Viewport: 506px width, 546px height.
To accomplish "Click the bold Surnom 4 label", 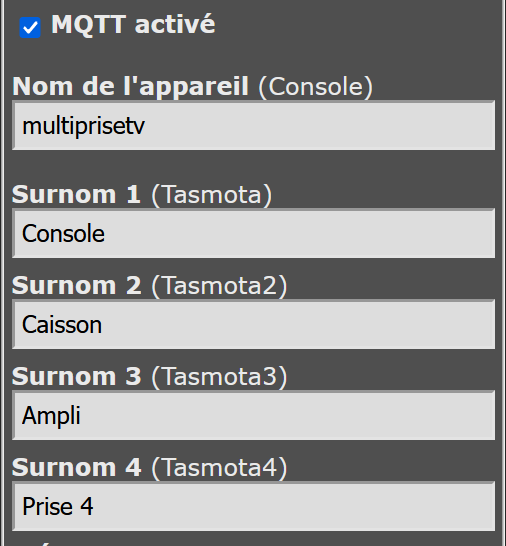I will tap(77, 467).
